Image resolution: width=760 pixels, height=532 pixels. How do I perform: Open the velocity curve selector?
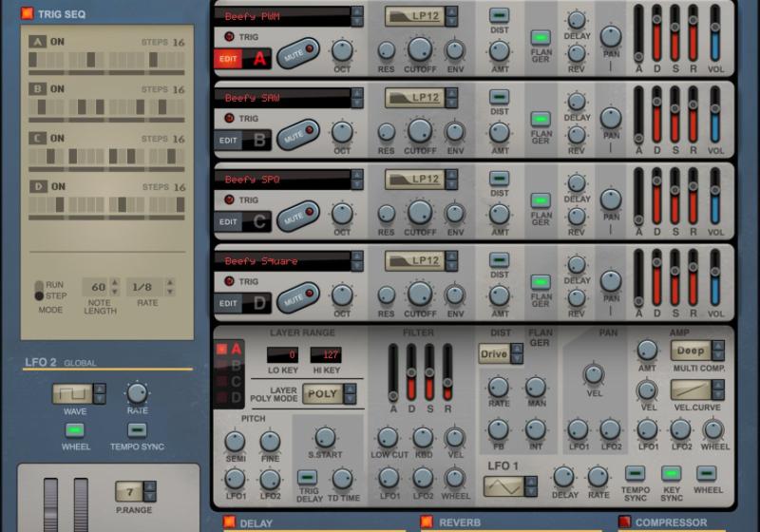coord(697,389)
